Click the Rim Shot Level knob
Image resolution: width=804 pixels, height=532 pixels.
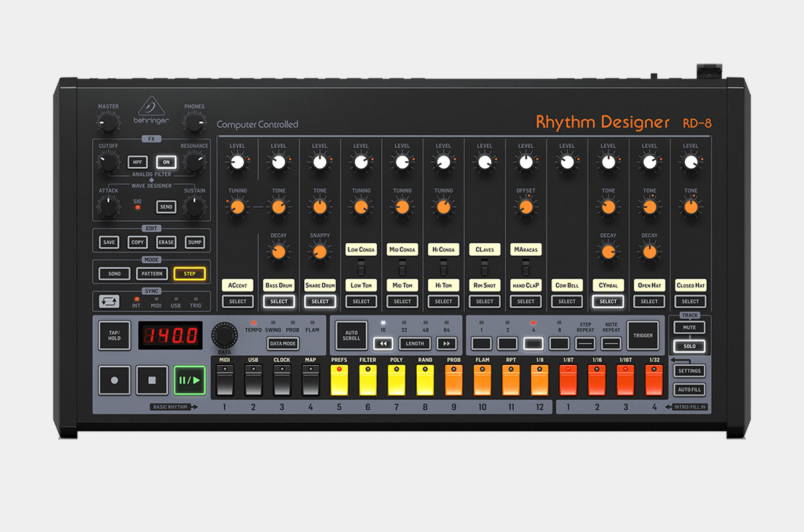484,162
